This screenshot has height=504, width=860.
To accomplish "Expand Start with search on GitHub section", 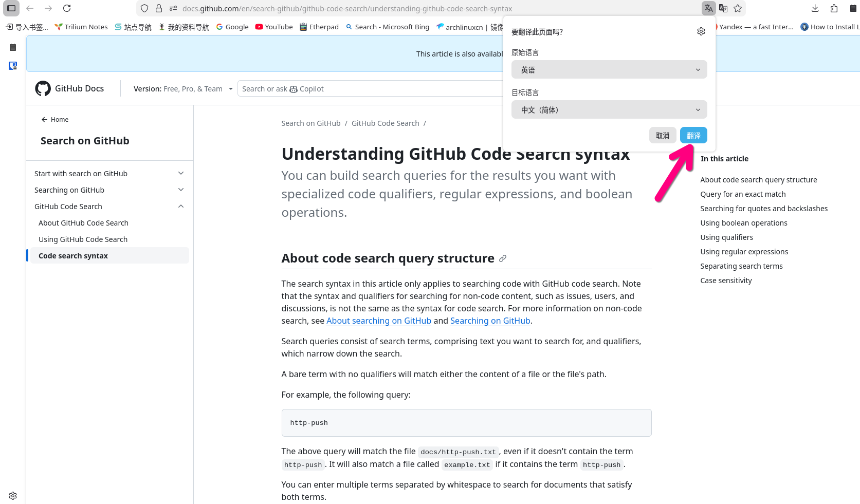I will coord(180,174).
